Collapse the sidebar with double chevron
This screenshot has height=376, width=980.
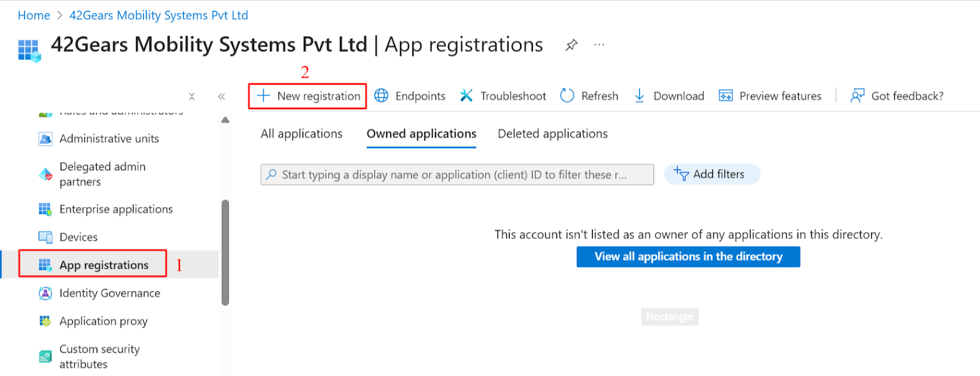[222, 96]
